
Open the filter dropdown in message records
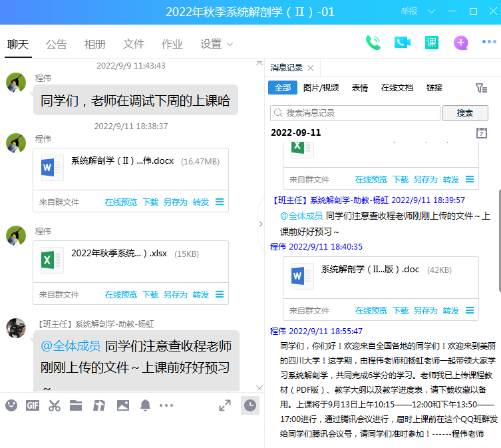481,88
